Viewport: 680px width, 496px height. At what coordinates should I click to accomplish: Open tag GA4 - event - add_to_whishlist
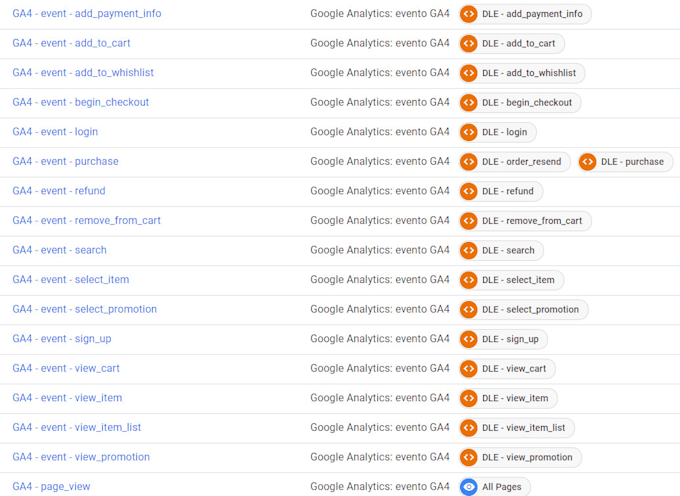tap(83, 72)
